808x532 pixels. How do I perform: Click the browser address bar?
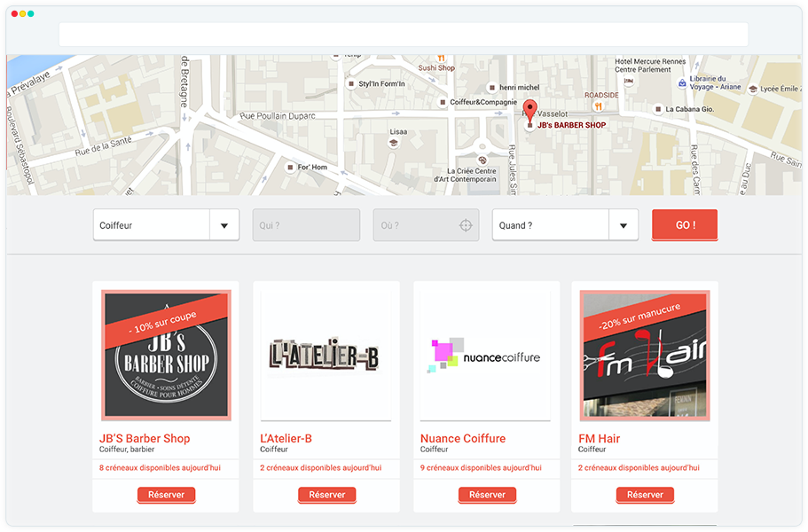click(404, 35)
